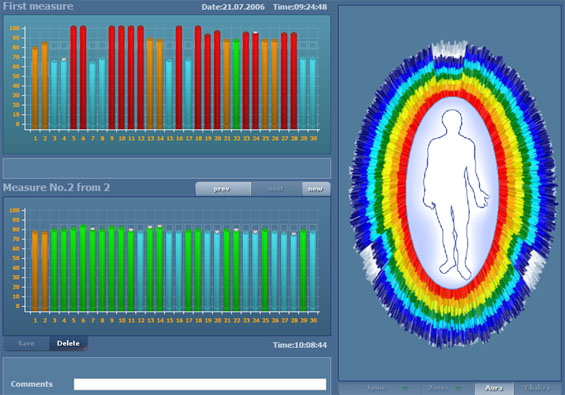565x395 pixels.
Task: Expand the Spine dropdown arrow
Action: (x=405, y=389)
